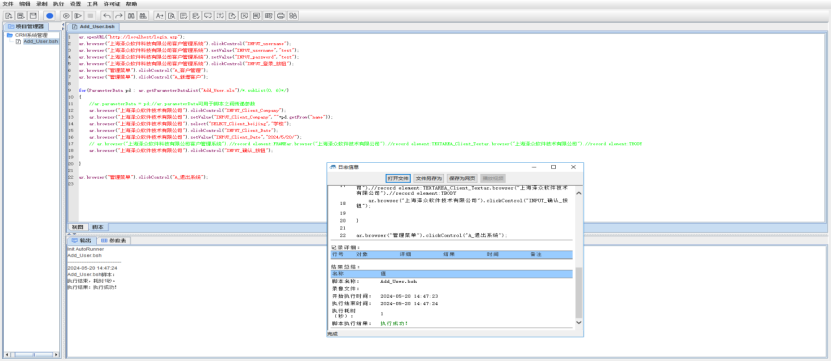Click the boxed X toolbar icon
Image resolution: width=831 pixels, height=362 pixels.
244,15
